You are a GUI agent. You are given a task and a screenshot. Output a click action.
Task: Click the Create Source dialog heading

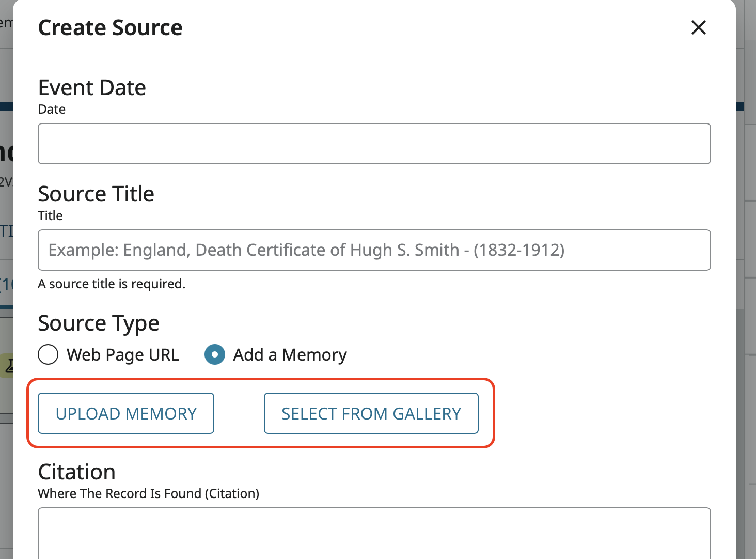110,28
